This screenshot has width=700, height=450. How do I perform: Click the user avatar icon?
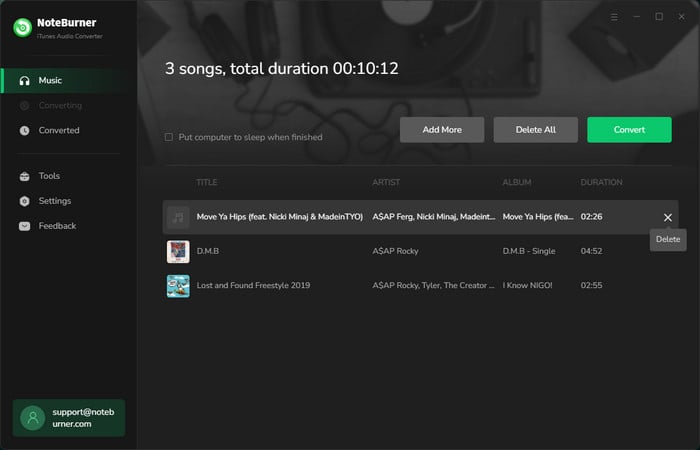coord(33,418)
